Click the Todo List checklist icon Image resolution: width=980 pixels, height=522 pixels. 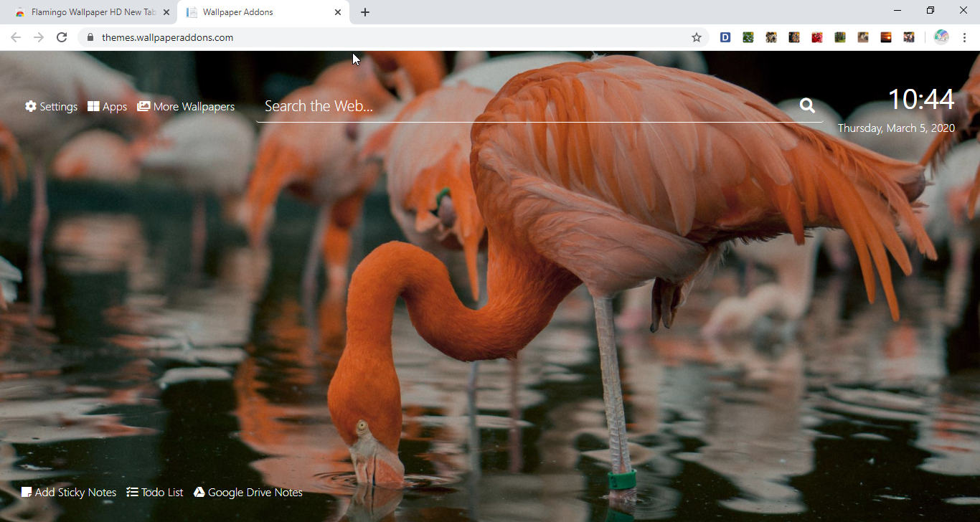click(x=132, y=492)
